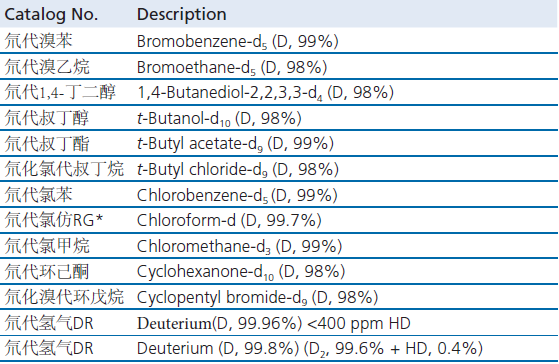Select the 氘代叔丁醇 catalog entry
This screenshot has height=364, width=559.
click(47, 118)
